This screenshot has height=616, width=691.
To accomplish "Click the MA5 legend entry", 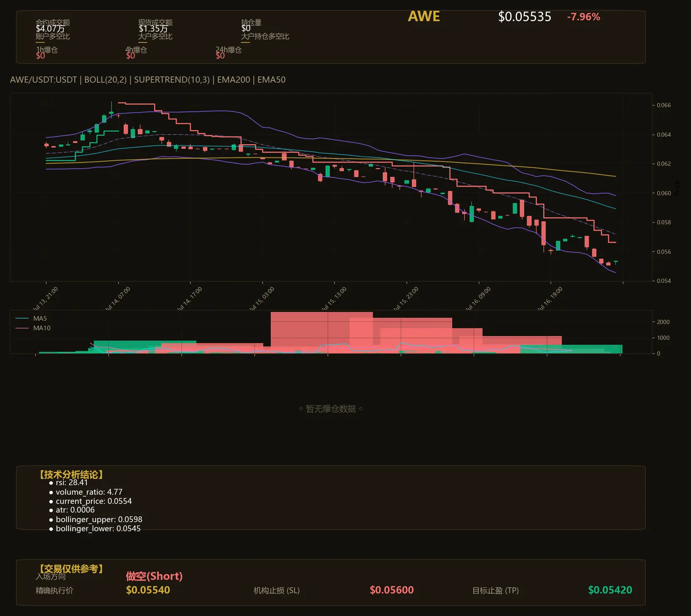I will pos(31,319).
